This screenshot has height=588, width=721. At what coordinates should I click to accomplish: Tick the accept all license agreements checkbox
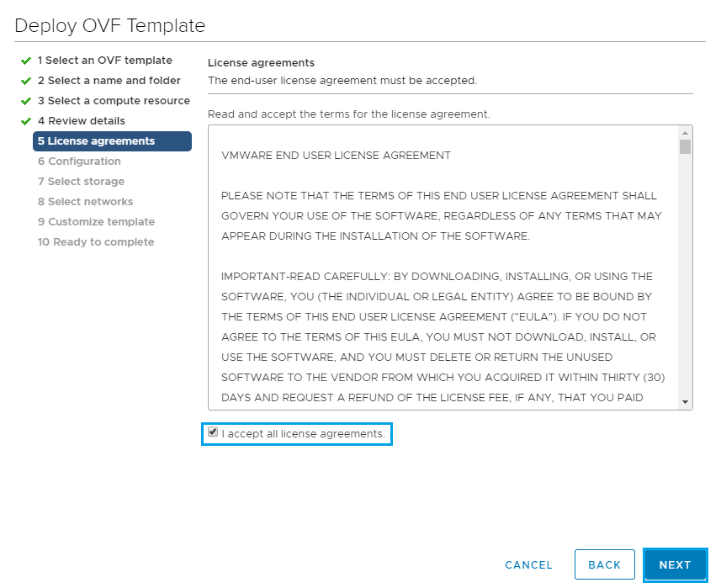click(x=214, y=432)
